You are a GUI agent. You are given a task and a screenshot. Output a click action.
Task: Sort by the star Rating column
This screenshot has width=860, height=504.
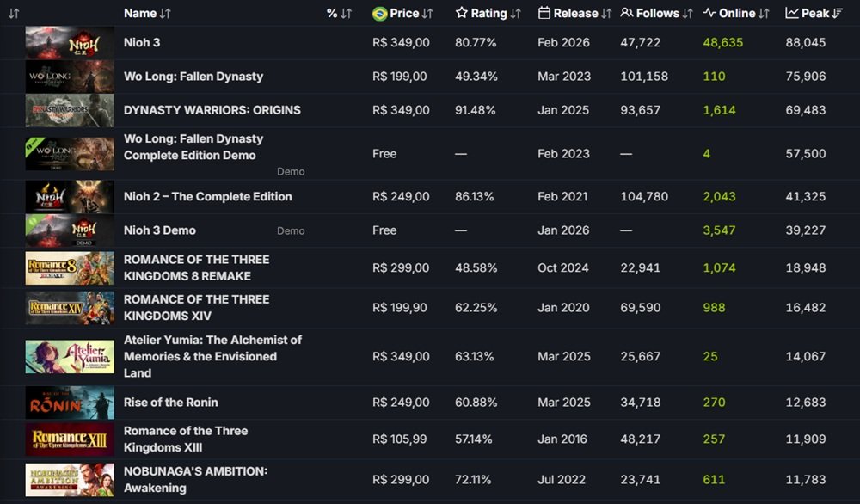[x=488, y=13]
